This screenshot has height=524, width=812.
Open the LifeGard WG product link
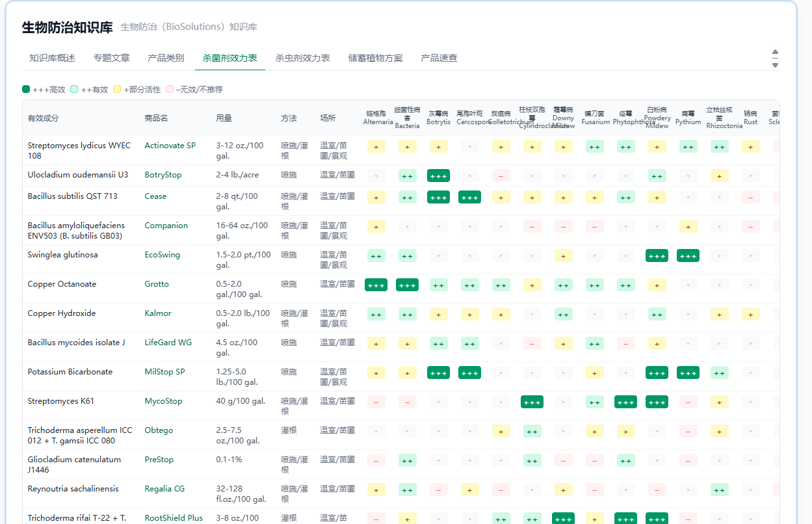coord(168,343)
